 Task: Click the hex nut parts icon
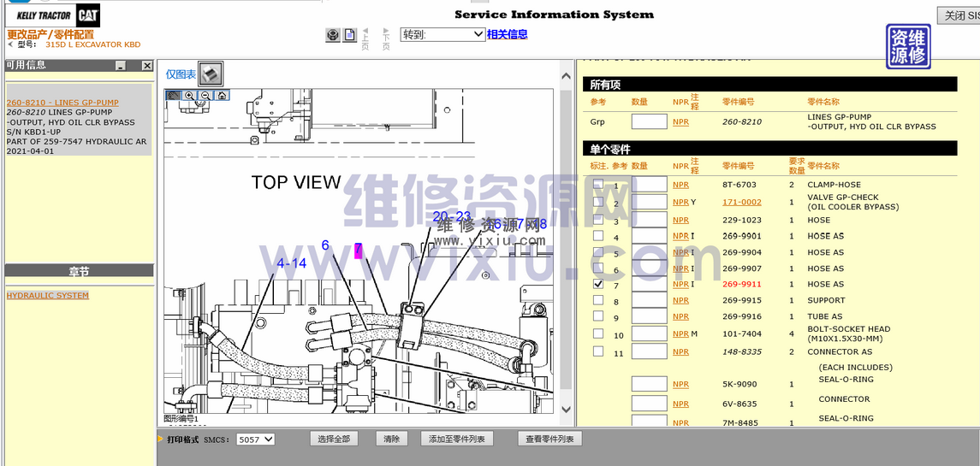click(333, 35)
